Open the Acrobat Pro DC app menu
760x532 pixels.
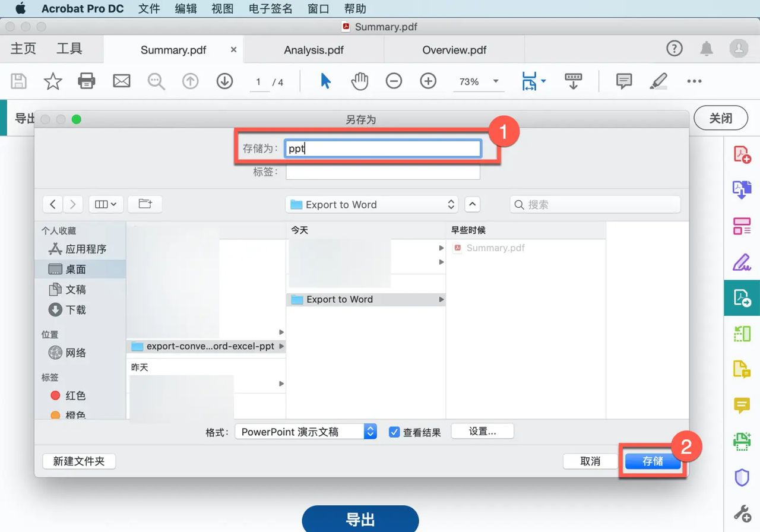[x=83, y=8]
